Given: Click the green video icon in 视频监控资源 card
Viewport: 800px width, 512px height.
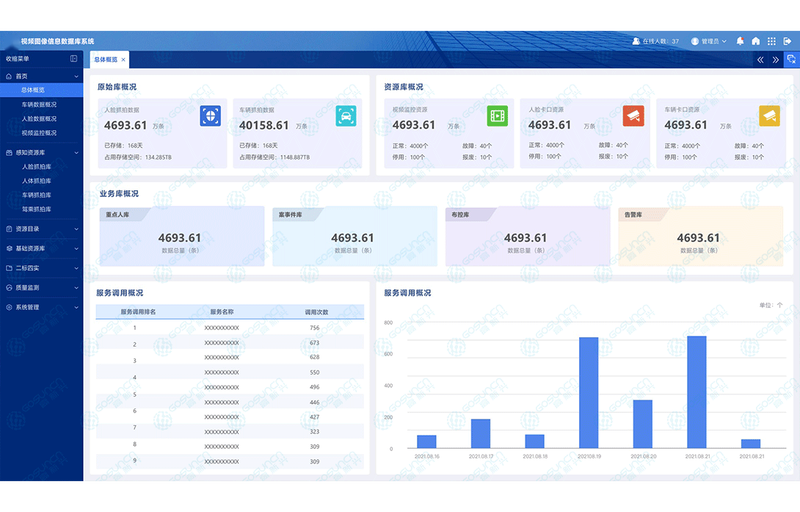Looking at the screenshot, I should (x=497, y=116).
